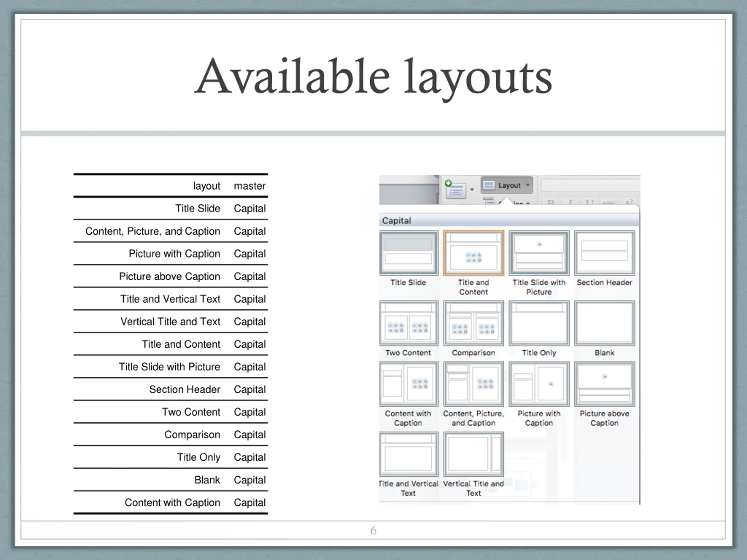Select the Blank layout thumbnail
Screen dimensions: 747x560
pos(605,323)
